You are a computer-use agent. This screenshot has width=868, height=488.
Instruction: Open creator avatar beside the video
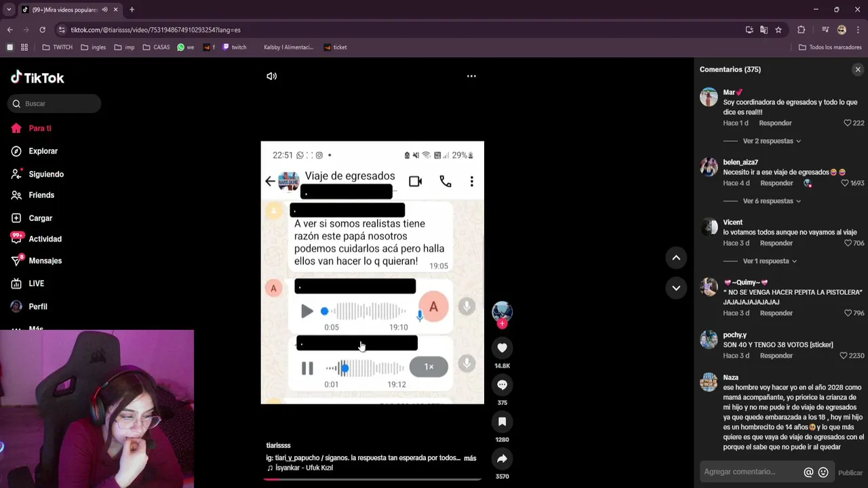pos(502,311)
